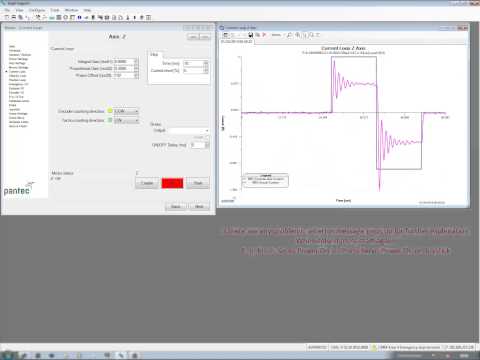
Task: Open the Tacho counting direction dropdown
Action: click(x=126, y=120)
